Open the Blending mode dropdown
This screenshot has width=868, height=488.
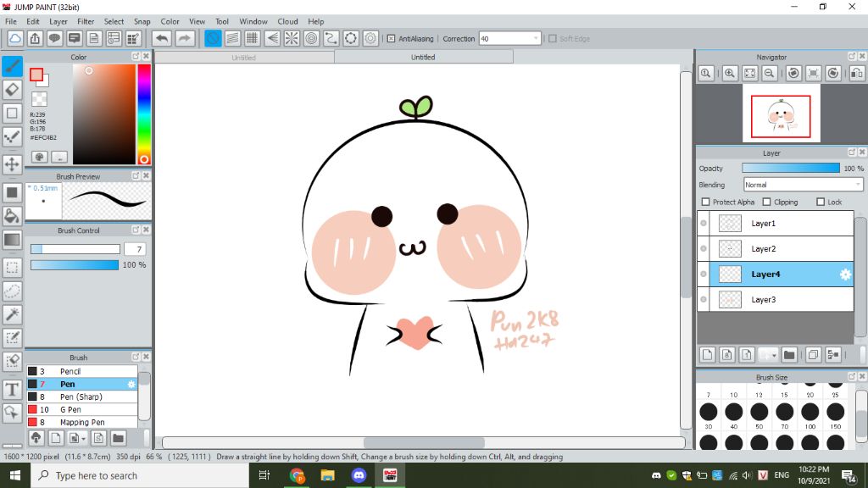click(x=803, y=185)
